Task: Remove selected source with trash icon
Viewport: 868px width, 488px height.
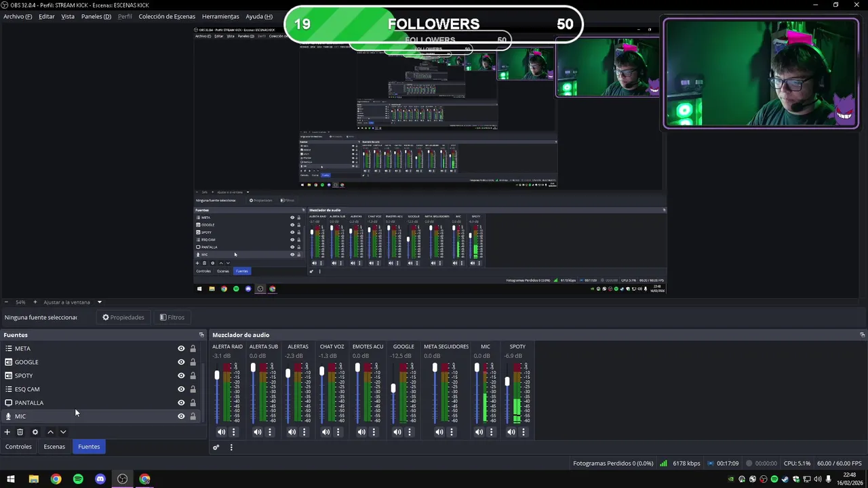Action: coord(20,432)
